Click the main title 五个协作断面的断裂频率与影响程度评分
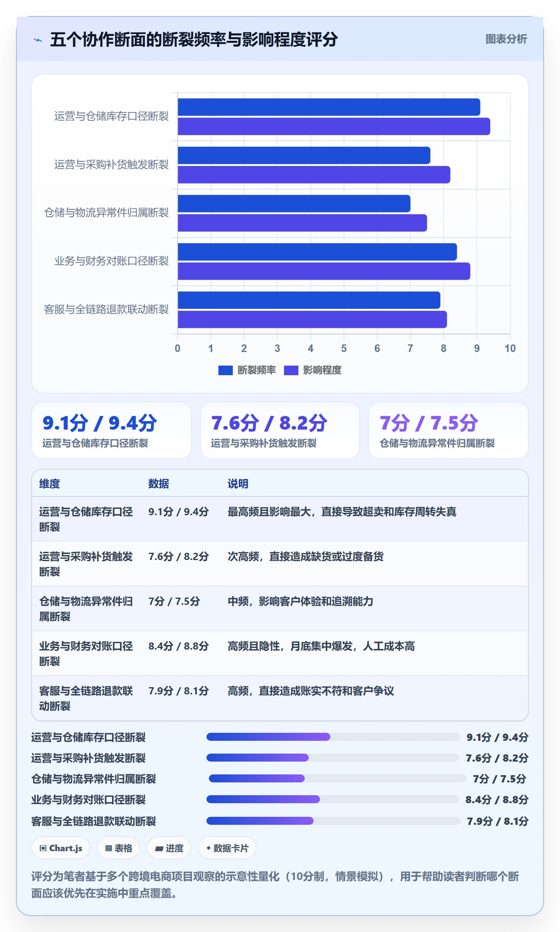 (194, 40)
